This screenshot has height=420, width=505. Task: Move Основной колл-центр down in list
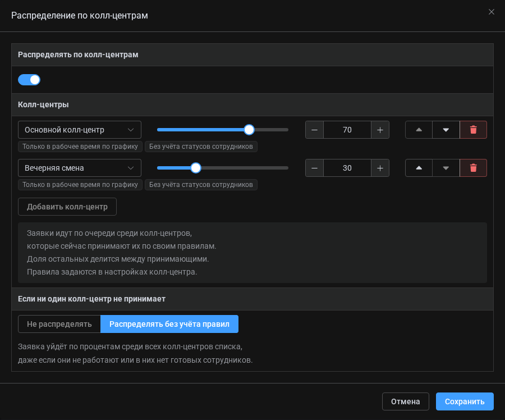point(446,130)
